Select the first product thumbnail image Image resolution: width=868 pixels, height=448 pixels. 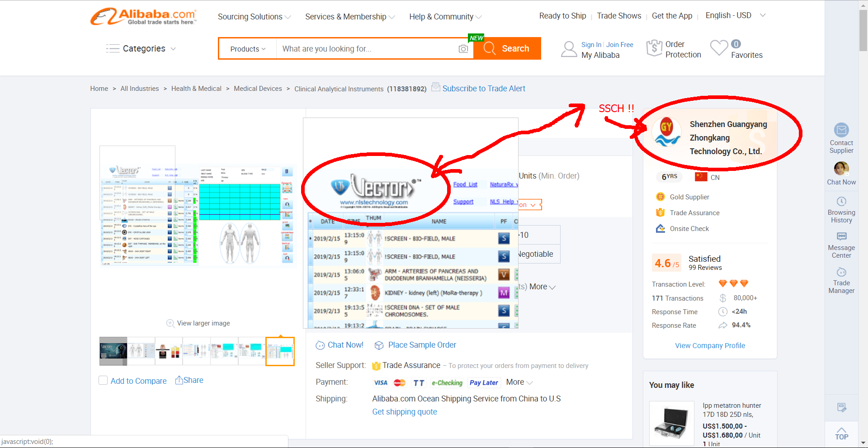pos(113,351)
